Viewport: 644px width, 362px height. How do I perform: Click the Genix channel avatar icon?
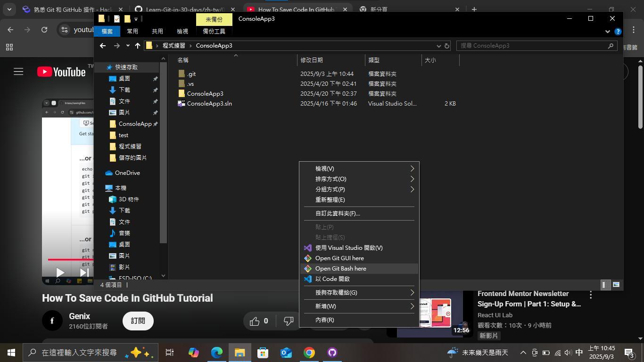52,321
